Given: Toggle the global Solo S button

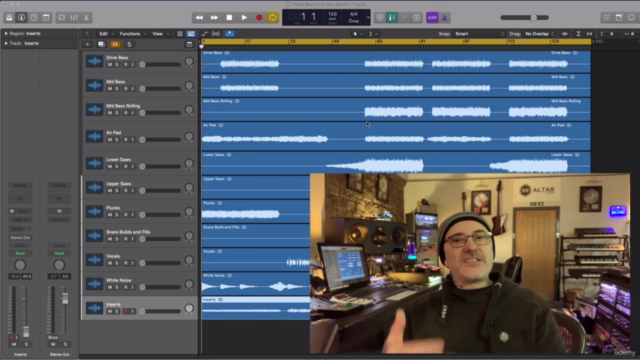Looking at the screenshot, I should 129,44.
